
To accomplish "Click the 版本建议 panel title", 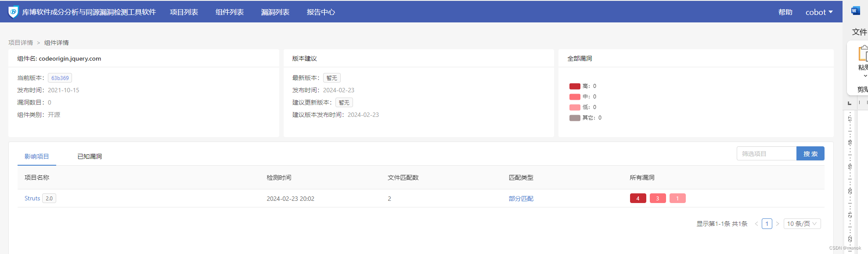I will click(x=304, y=58).
